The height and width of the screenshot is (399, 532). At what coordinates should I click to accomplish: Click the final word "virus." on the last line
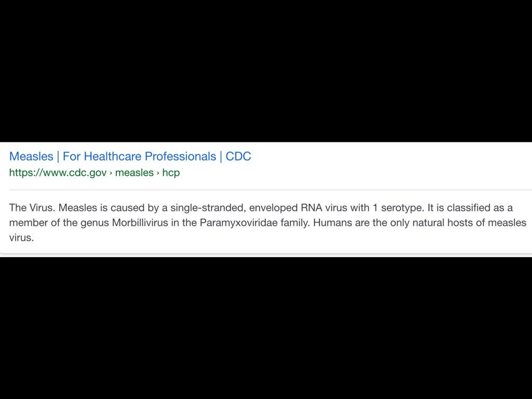(21, 238)
